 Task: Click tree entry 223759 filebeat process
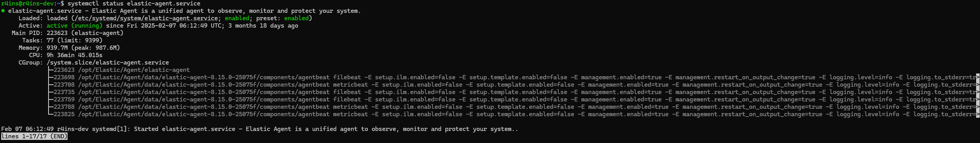513,99
